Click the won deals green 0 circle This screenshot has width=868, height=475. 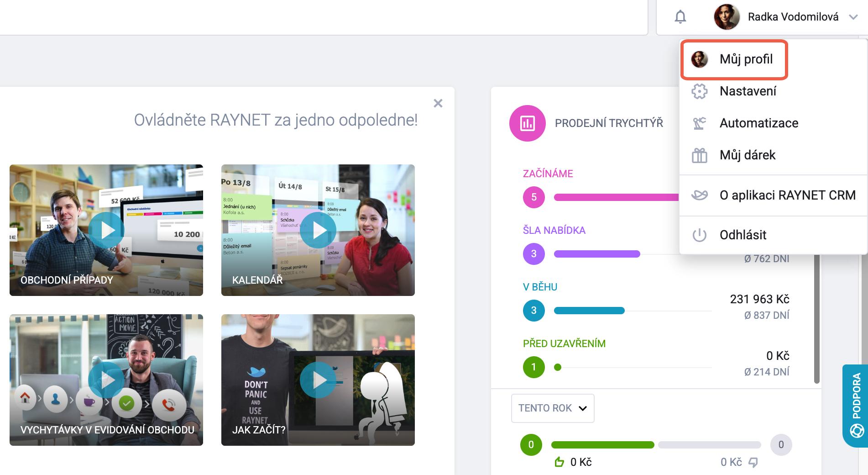point(531,445)
